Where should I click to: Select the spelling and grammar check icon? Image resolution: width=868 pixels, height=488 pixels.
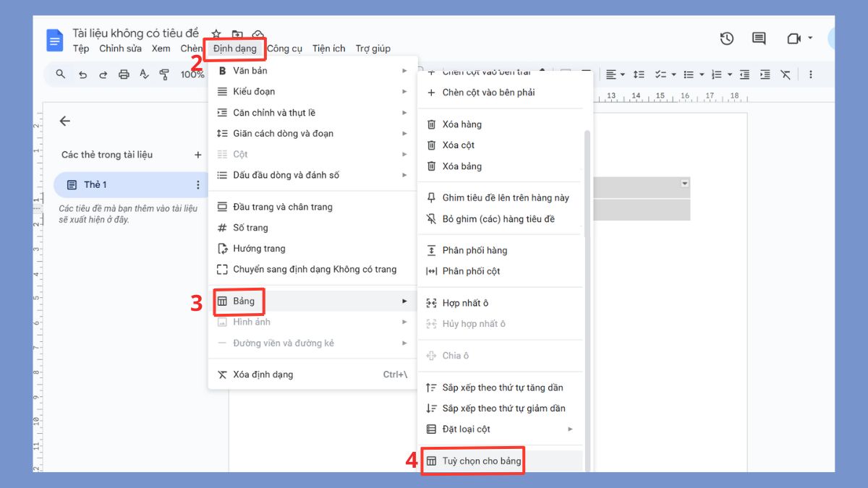click(x=143, y=74)
